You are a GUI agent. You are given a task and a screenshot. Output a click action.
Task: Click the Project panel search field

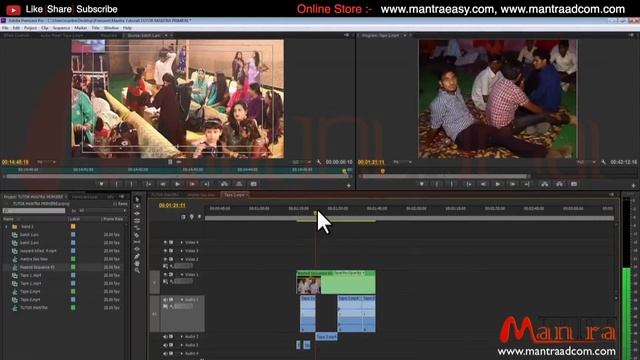34,211
